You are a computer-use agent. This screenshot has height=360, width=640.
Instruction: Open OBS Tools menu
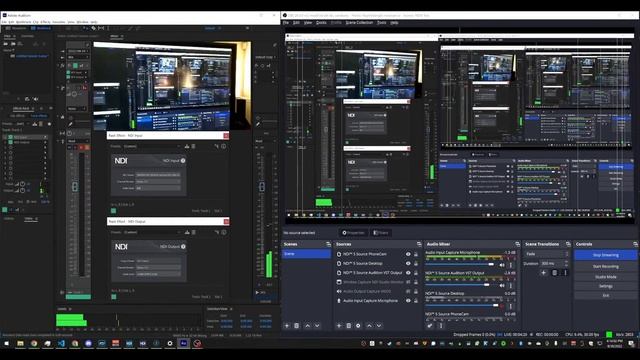click(x=382, y=23)
